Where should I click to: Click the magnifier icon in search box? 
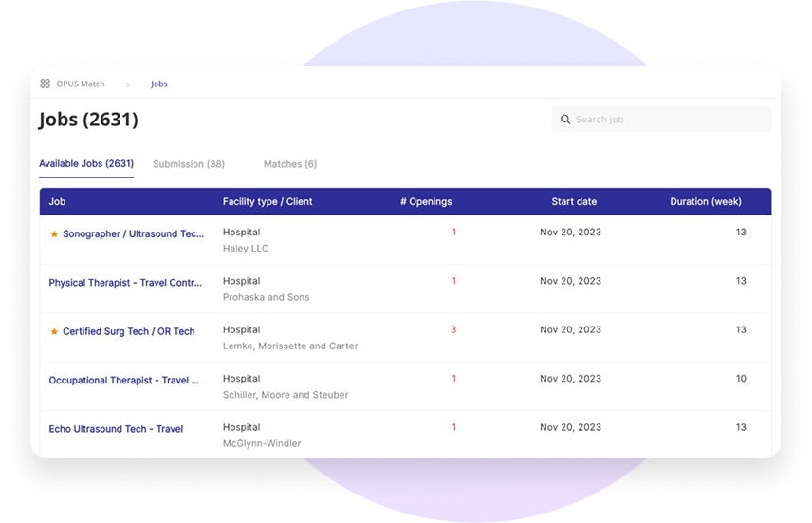565,120
